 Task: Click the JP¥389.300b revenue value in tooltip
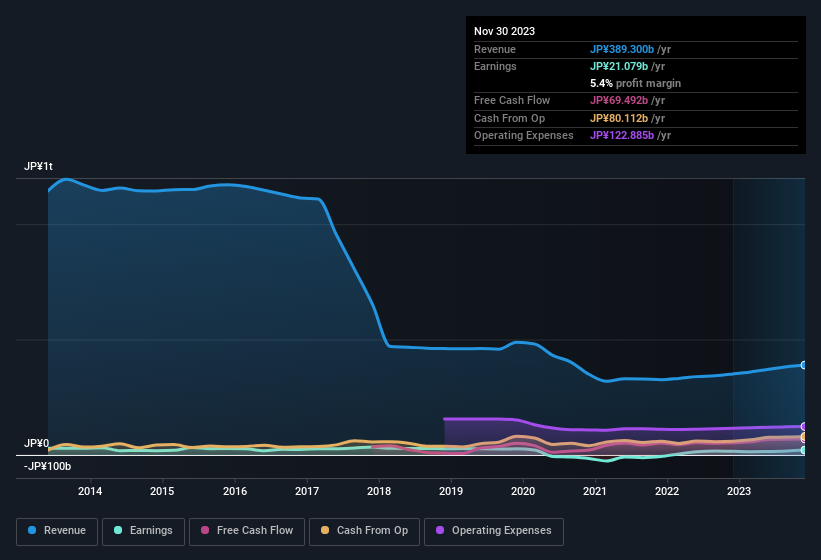[622, 49]
